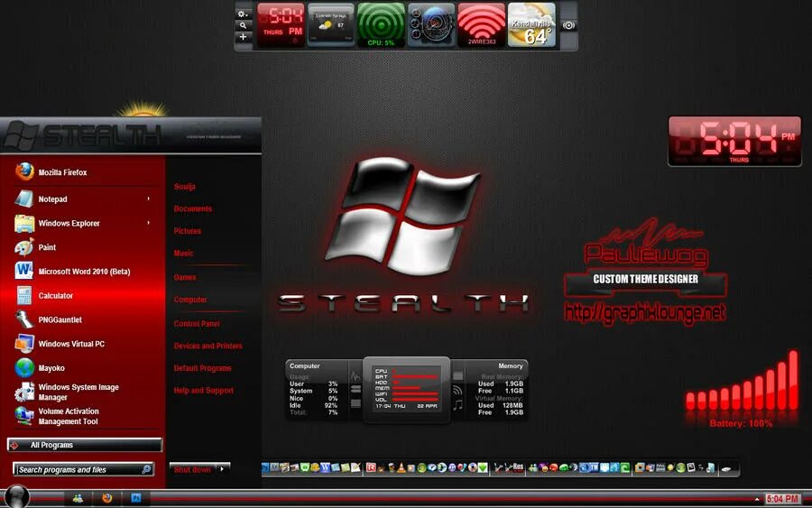Open the Photoshop taskbar icon
The height and width of the screenshot is (508, 812).
click(x=136, y=498)
